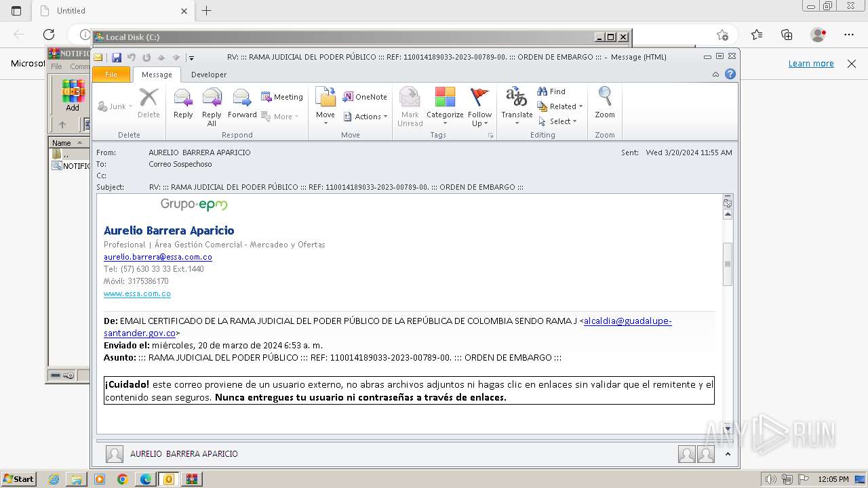The height and width of the screenshot is (488, 868).
Task: Open the File menu in WinRAR
Action: 56,66
